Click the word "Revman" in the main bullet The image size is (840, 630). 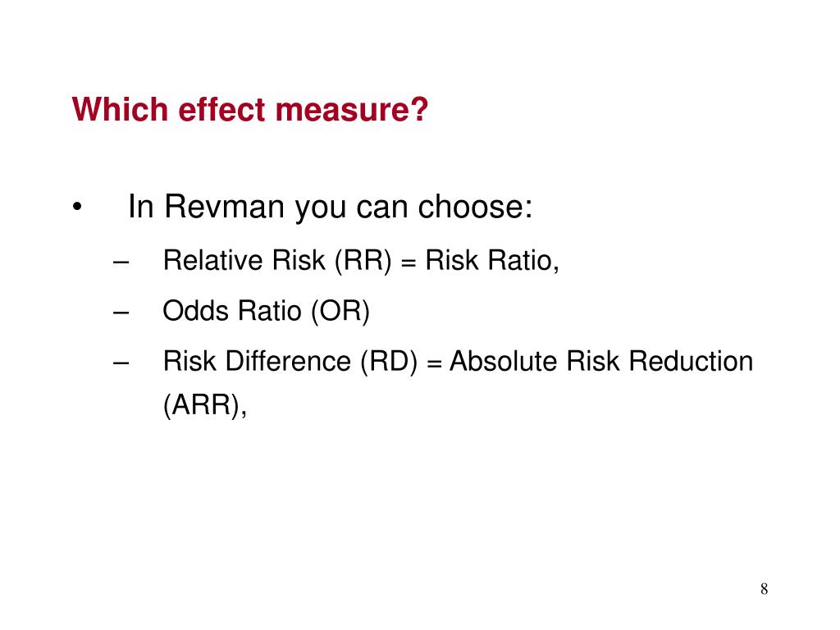(x=224, y=206)
